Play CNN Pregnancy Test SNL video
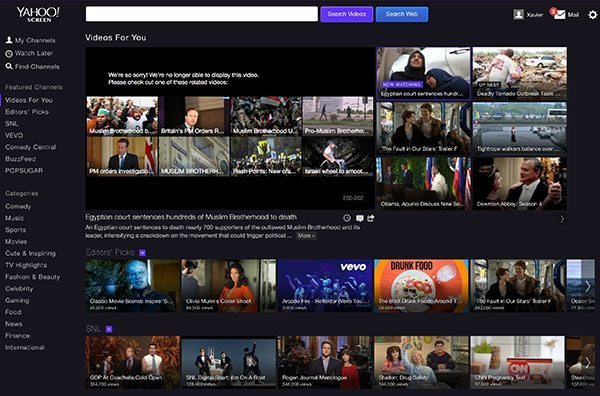The image size is (600, 396). [517, 362]
